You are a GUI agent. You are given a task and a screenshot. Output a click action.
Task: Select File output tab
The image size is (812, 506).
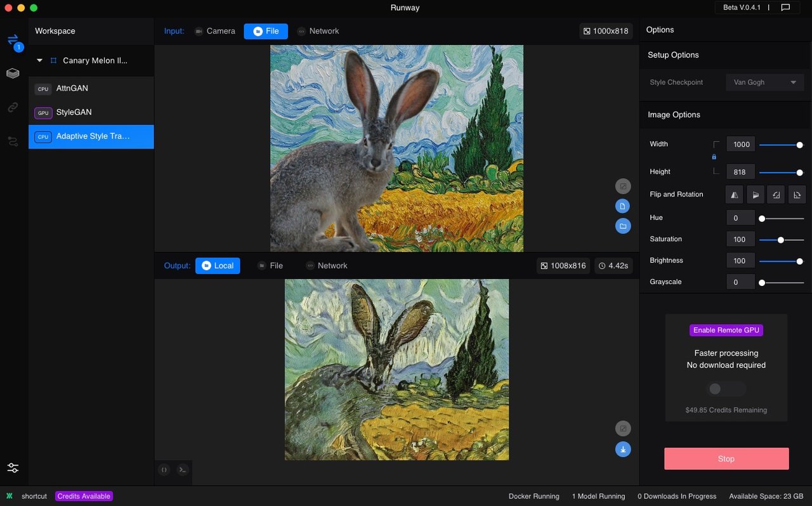[270, 266]
